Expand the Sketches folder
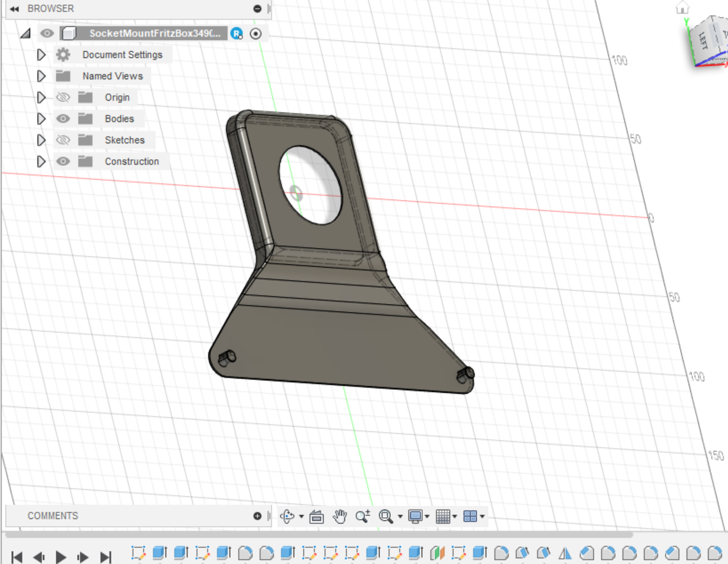Viewport: 728px width, 564px height. point(41,140)
